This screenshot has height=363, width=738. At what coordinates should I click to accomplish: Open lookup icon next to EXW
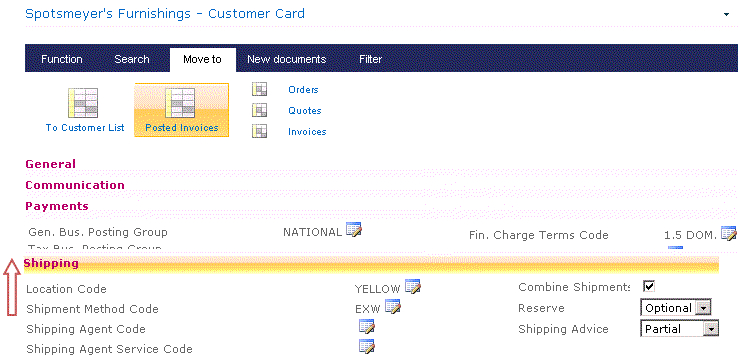pos(393,307)
